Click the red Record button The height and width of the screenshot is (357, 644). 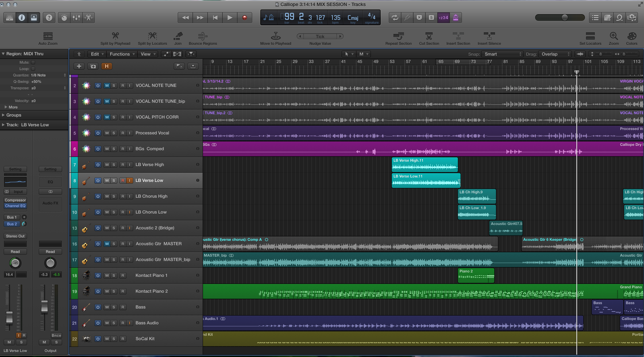pos(245,18)
